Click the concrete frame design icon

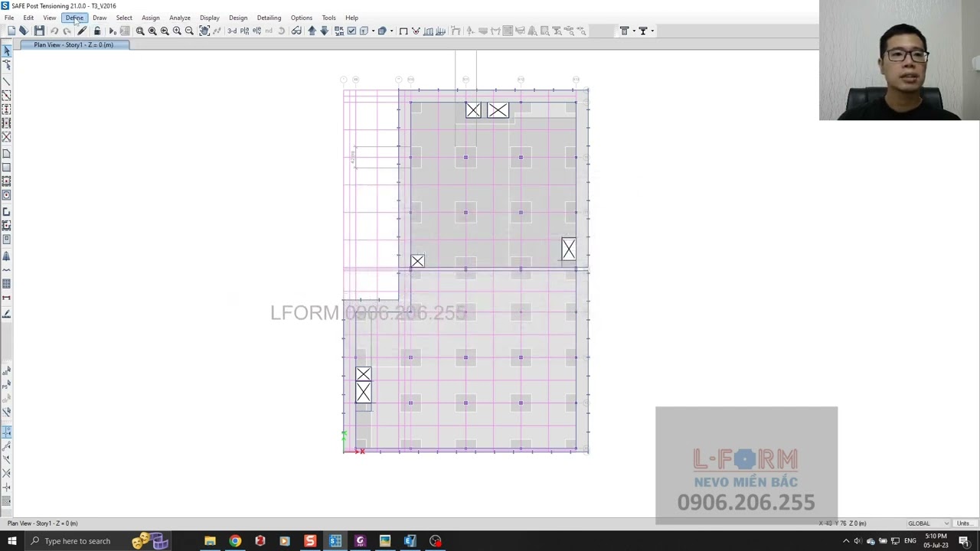point(625,31)
